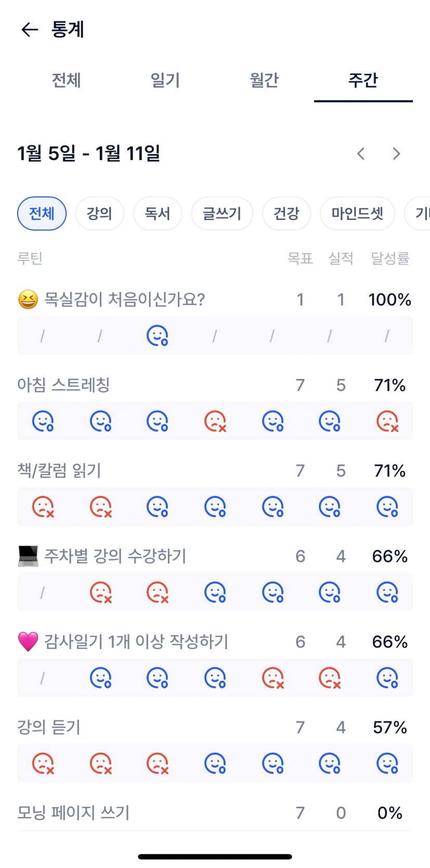Tap first red sad face in 책/칼럼 읽기
430x868 pixels.
tap(43, 507)
